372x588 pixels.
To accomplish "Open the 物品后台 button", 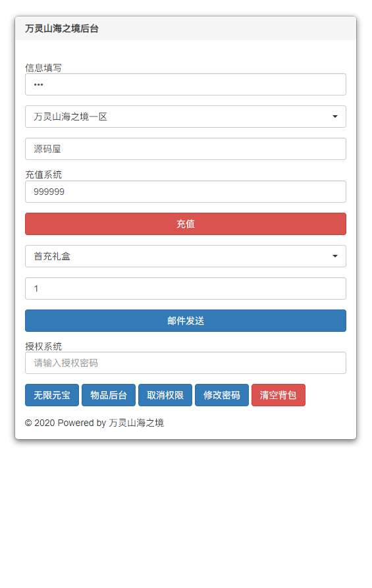I will [x=109, y=395].
